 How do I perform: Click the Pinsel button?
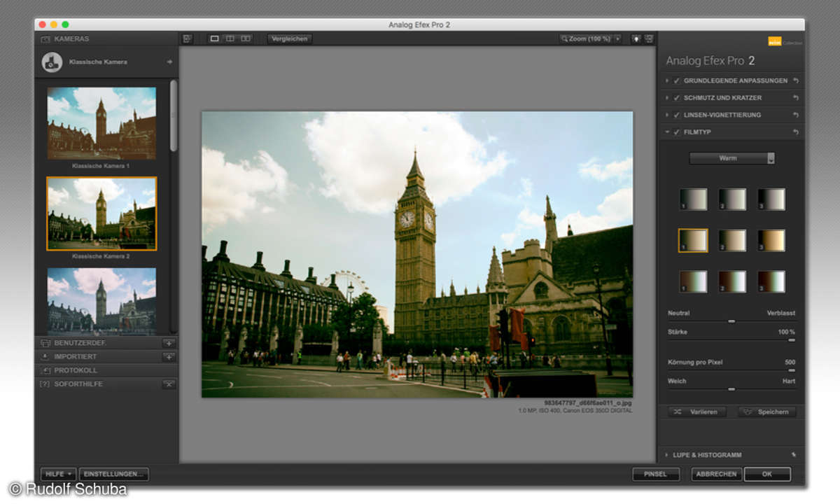656,474
